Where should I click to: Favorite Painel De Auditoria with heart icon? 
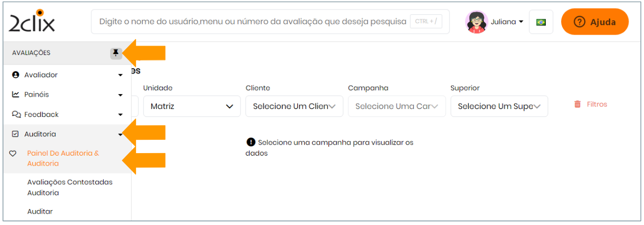tap(13, 154)
